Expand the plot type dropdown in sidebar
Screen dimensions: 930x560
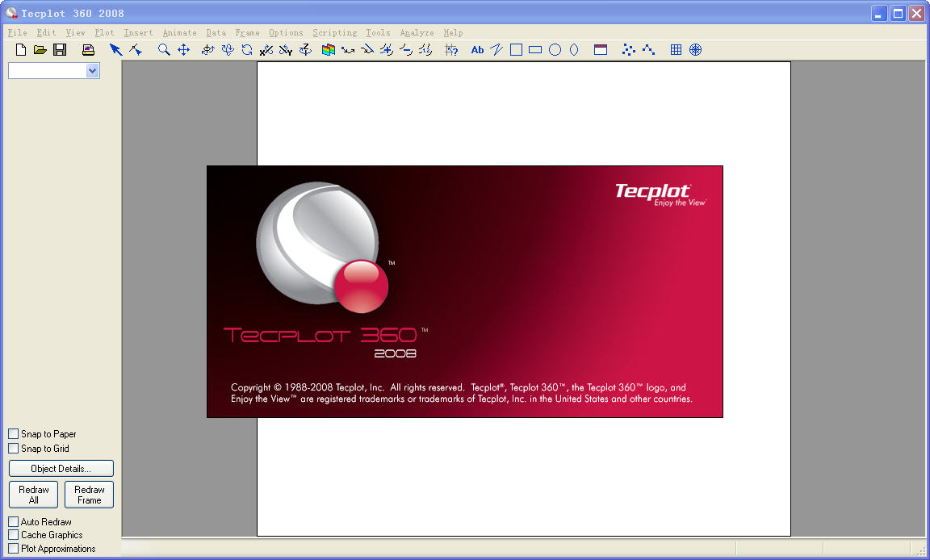[x=92, y=71]
